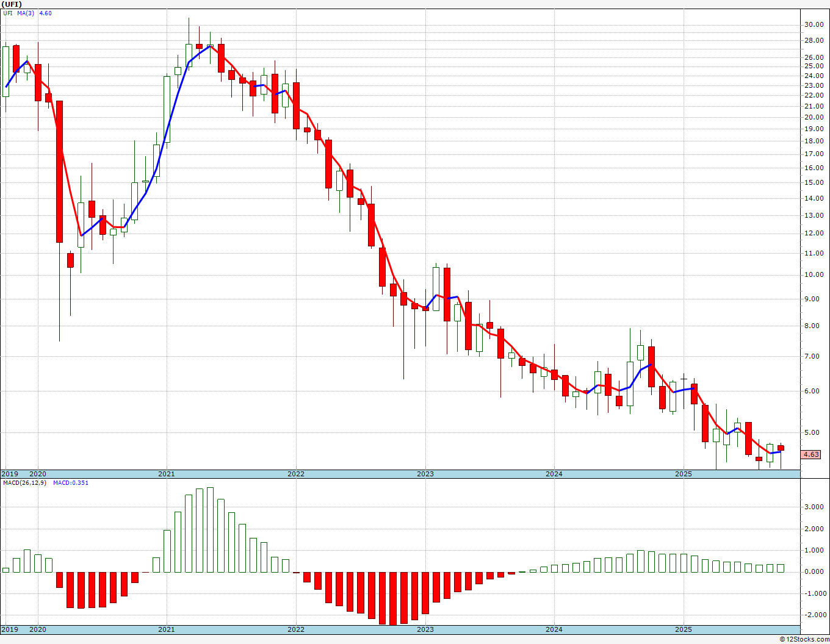Click the -2.000 MACD axis label
Screen dimensions: 830x644
pos(812,615)
